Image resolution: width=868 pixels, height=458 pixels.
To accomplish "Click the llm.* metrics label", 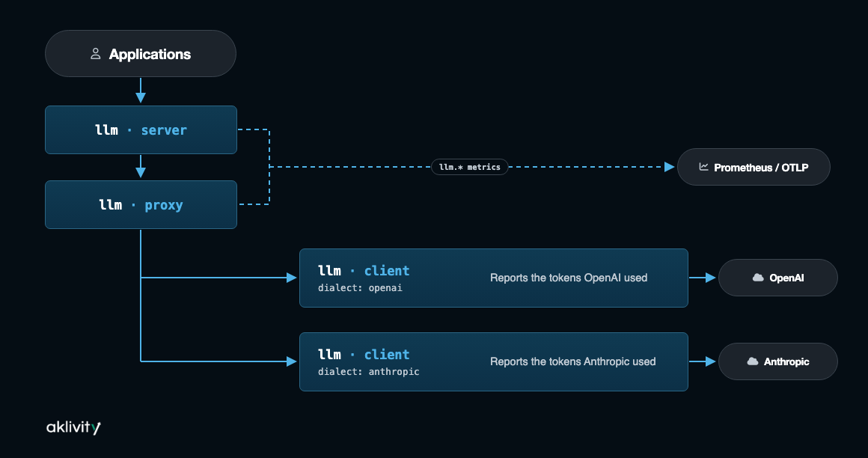I will [469, 167].
